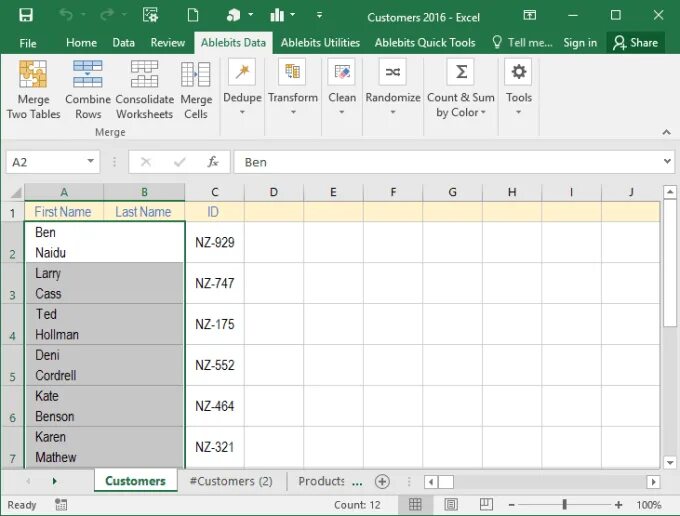
Task: Launch Merge Cells tool
Action: [196, 90]
